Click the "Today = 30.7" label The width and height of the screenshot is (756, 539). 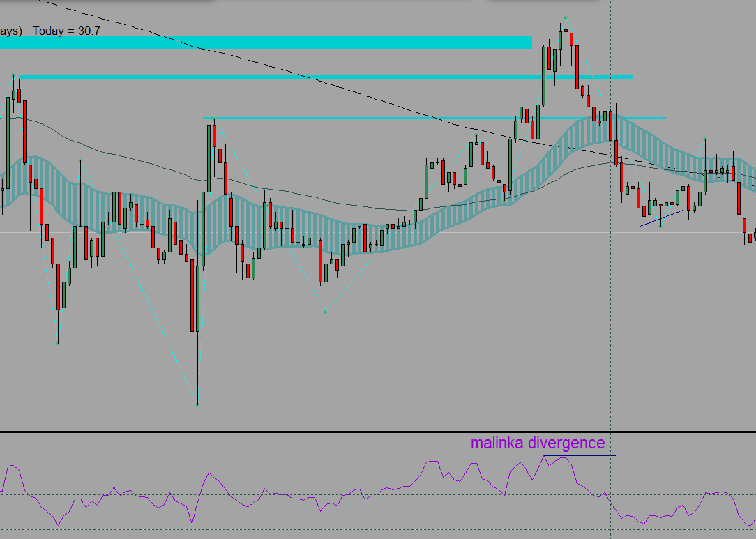66,31
